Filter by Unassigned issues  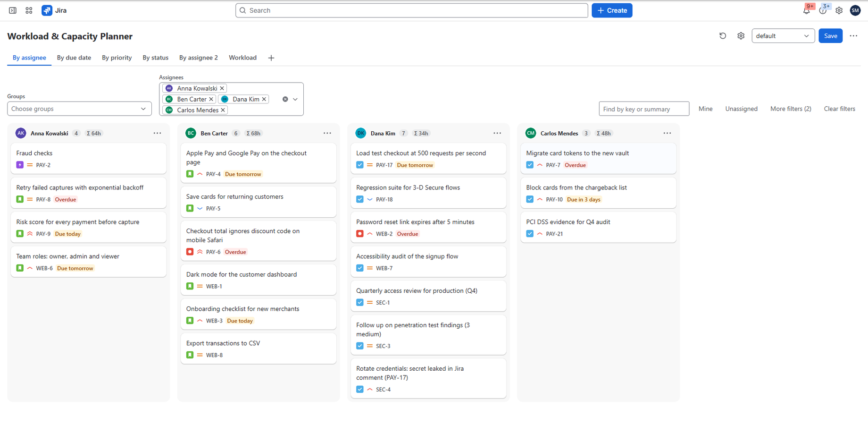click(x=741, y=109)
